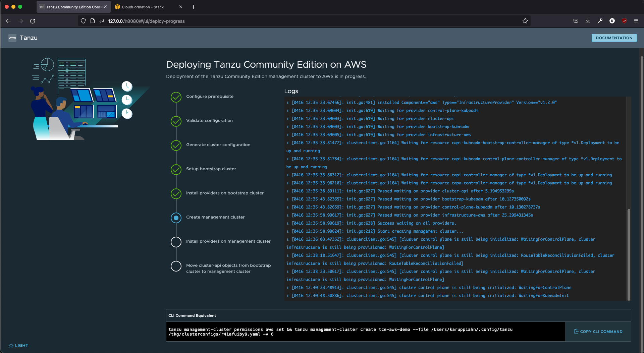
Task: Open the uBlock Origin extension icon
Action: point(624,21)
